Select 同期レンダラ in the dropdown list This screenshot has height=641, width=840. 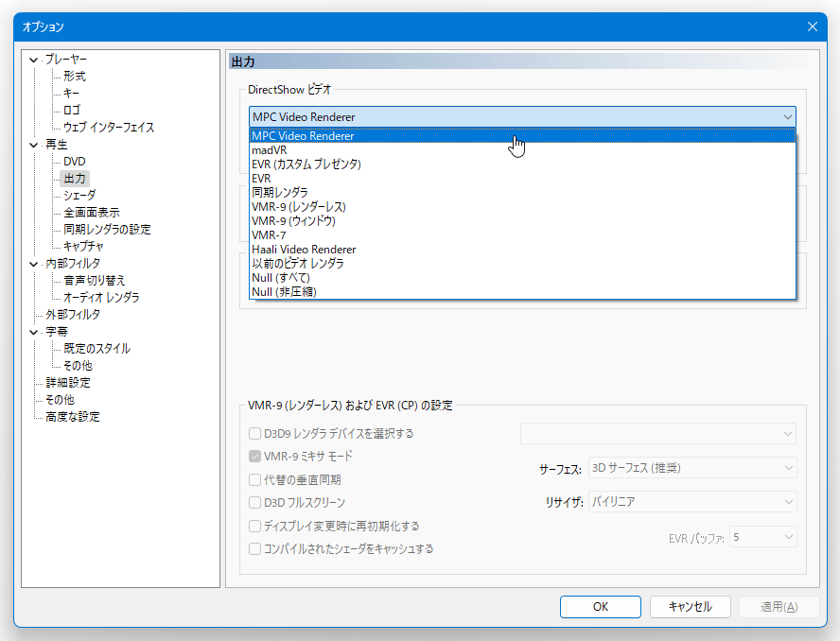(x=522, y=193)
